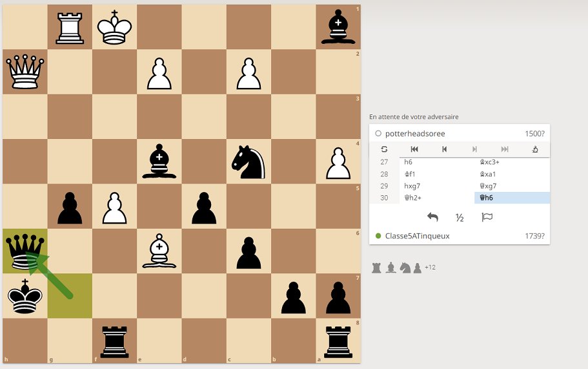The height and width of the screenshot is (369, 588).
Task: Offer a draw with the ½ button
Action: coord(460,217)
